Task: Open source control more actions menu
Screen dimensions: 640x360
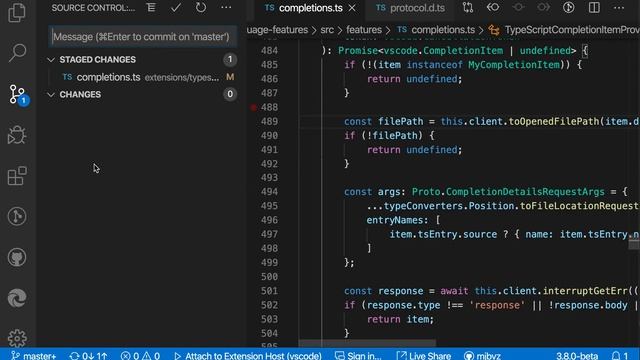Action: [x=226, y=7]
